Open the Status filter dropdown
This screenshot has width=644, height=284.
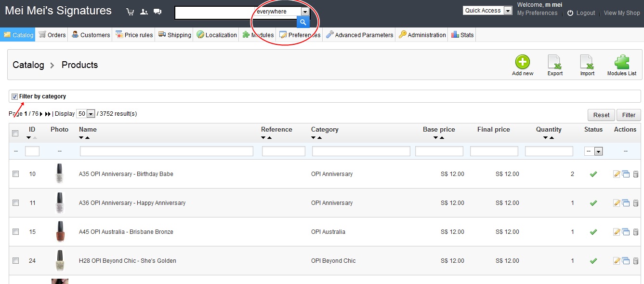tap(593, 151)
